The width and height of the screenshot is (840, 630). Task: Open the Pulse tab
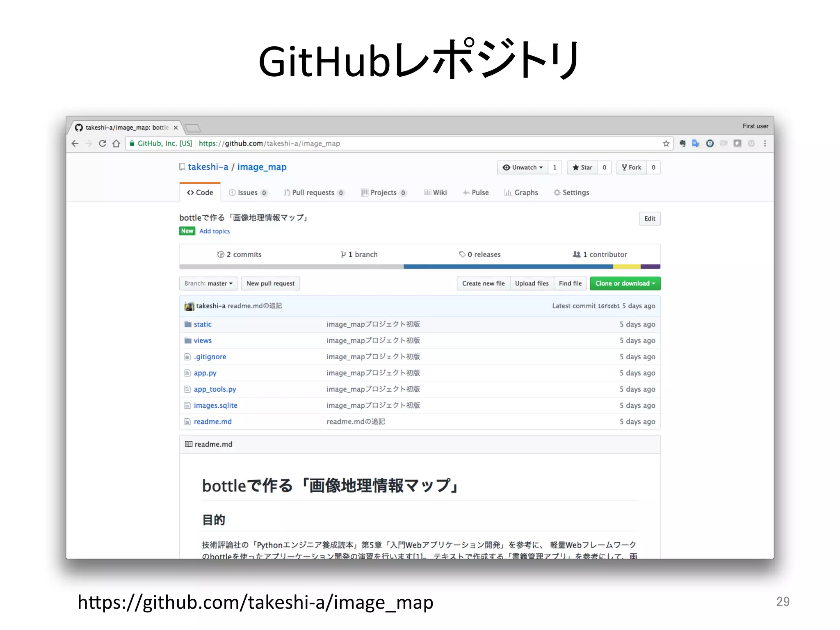476,192
